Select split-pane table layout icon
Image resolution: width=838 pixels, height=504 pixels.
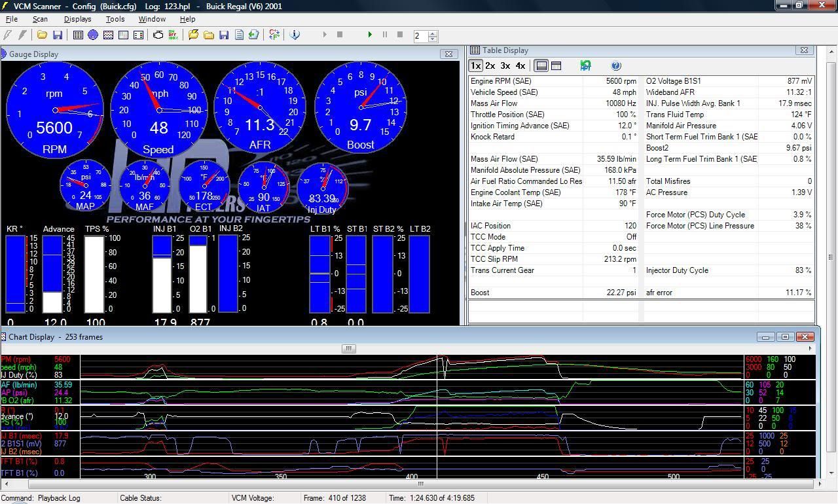(556, 65)
